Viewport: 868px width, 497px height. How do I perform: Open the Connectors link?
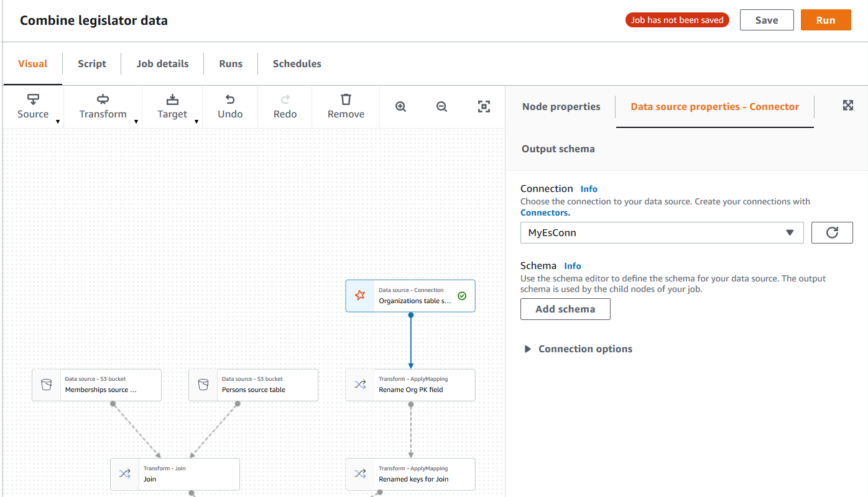(x=544, y=212)
